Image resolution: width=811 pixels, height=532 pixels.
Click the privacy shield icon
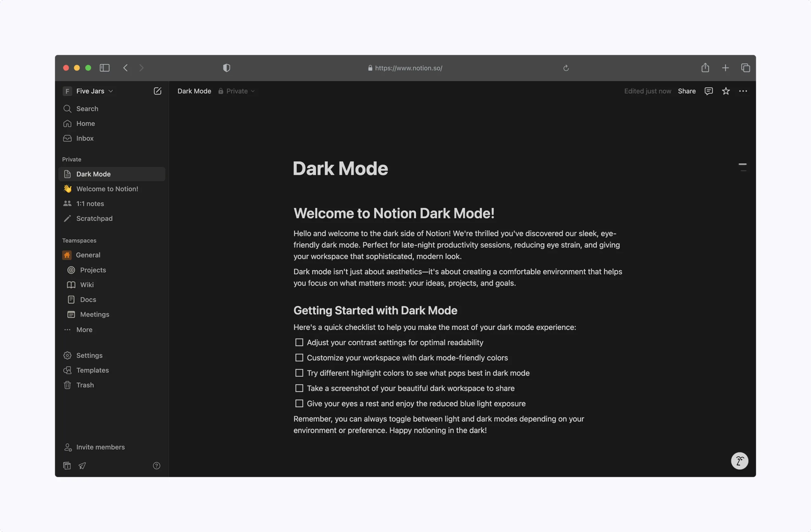(227, 68)
